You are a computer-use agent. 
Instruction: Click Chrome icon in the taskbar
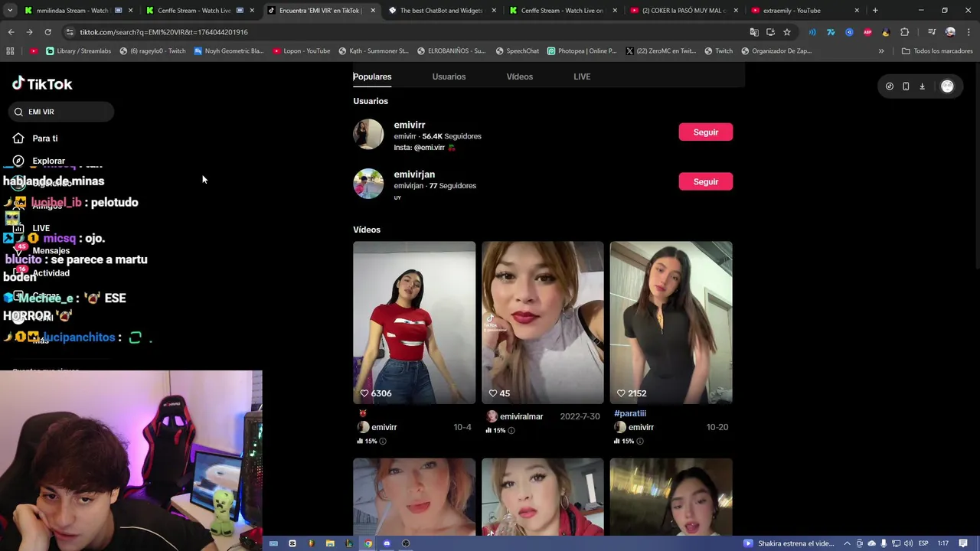click(x=368, y=543)
